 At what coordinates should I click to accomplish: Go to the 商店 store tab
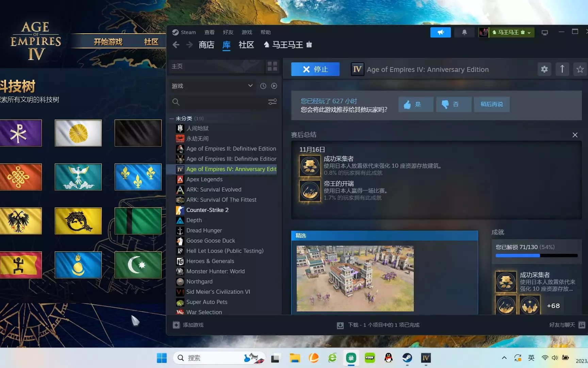pos(207,45)
